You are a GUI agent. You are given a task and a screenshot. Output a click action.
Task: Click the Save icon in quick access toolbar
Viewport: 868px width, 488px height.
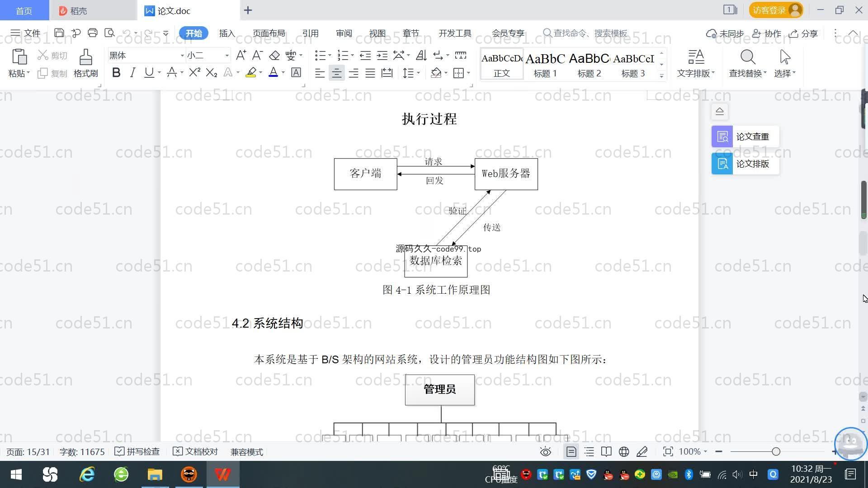[59, 33]
